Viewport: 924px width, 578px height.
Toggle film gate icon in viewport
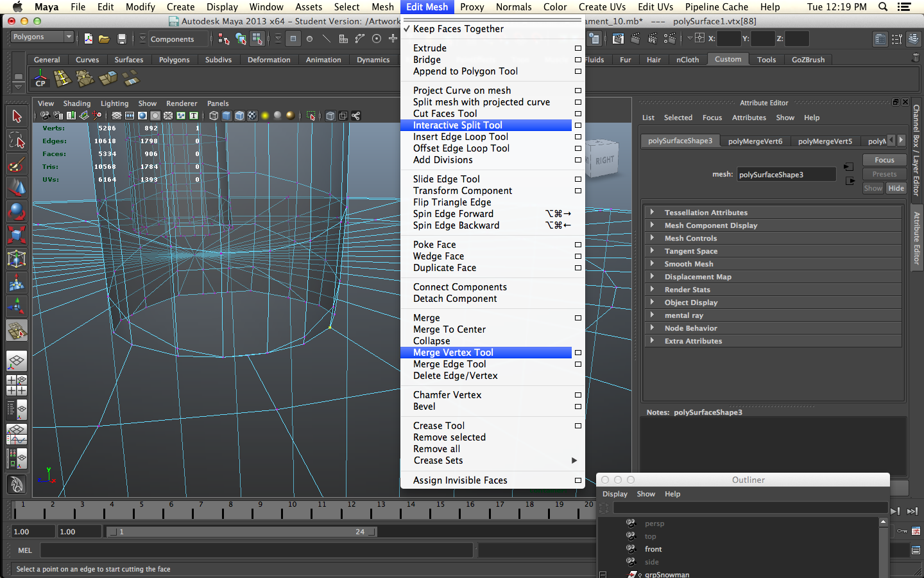130,116
